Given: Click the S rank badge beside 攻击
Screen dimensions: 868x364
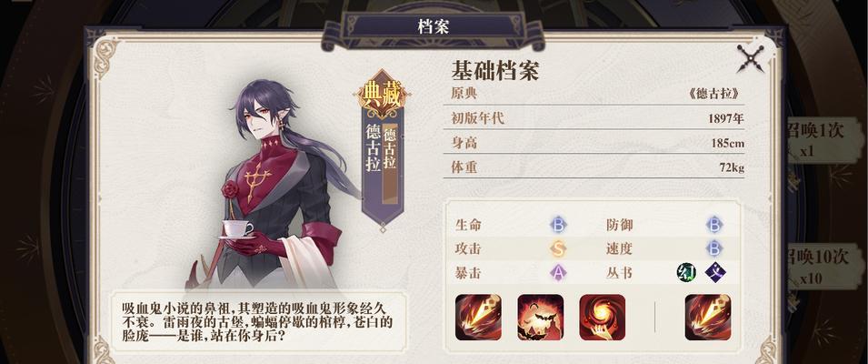Looking at the screenshot, I should click(x=558, y=248).
